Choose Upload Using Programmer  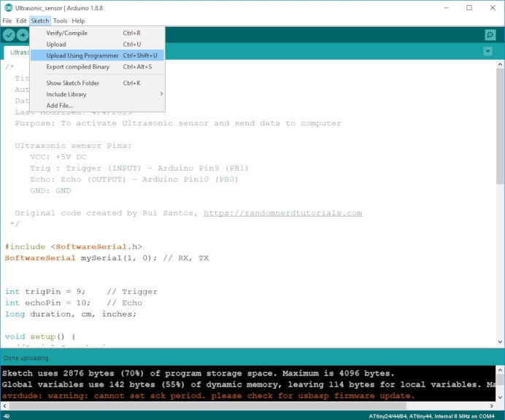click(x=97, y=55)
